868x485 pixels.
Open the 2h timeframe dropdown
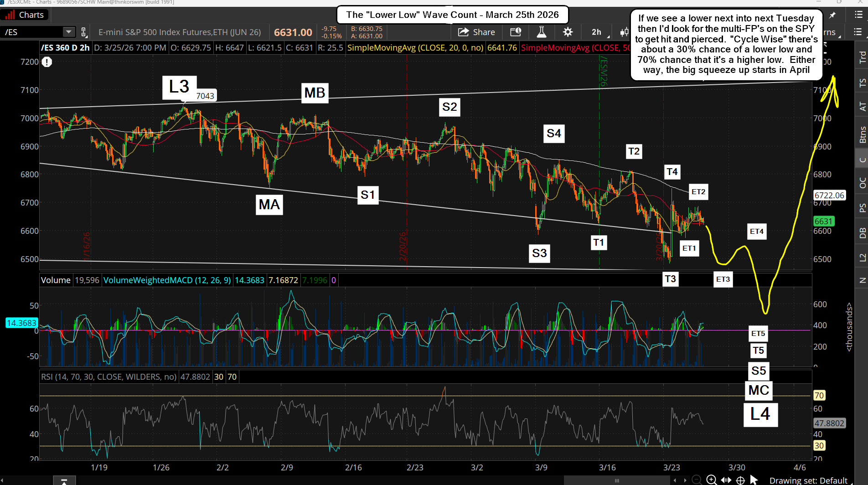[x=596, y=32]
